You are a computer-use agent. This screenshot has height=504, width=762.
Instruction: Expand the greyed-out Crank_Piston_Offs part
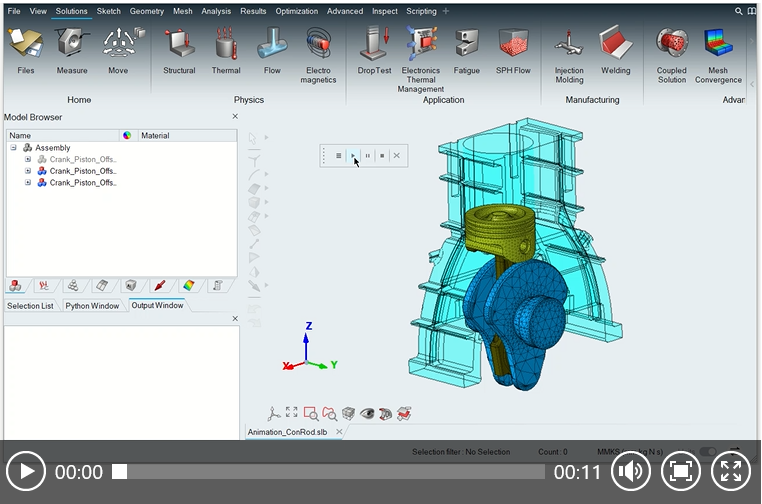pyautogui.click(x=28, y=159)
